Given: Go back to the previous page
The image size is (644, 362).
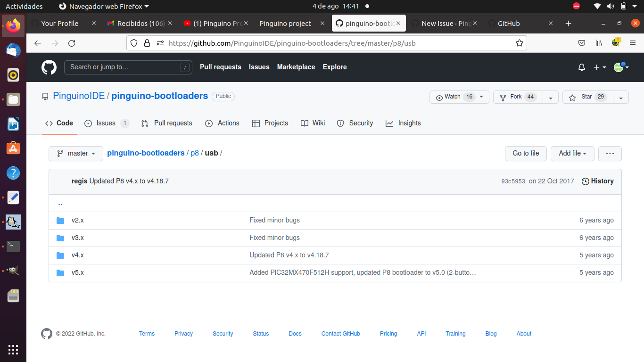Looking at the screenshot, I should pyautogui.click(x=38, y=43).
